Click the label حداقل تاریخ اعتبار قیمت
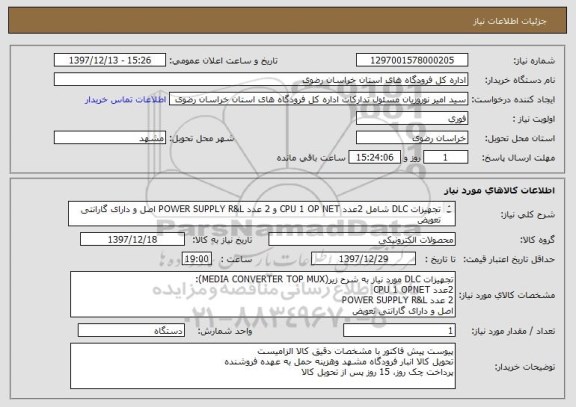 point(509,259)
